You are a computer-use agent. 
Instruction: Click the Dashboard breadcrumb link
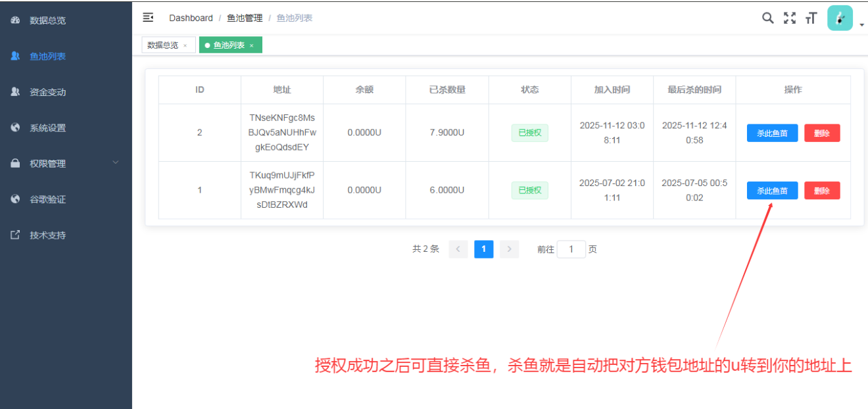190,18
